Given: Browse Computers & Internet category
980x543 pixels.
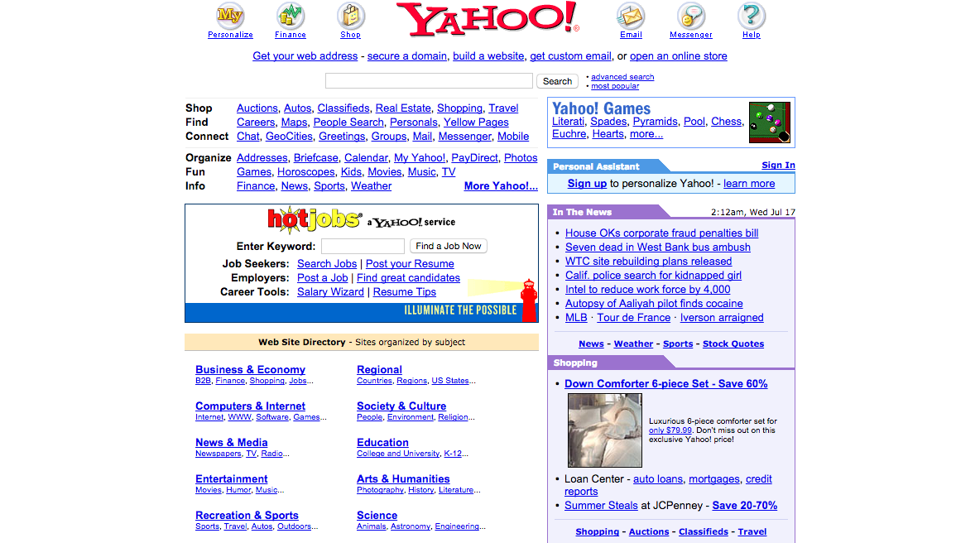Looking at the screenshot, I should (x=251, y=406).
